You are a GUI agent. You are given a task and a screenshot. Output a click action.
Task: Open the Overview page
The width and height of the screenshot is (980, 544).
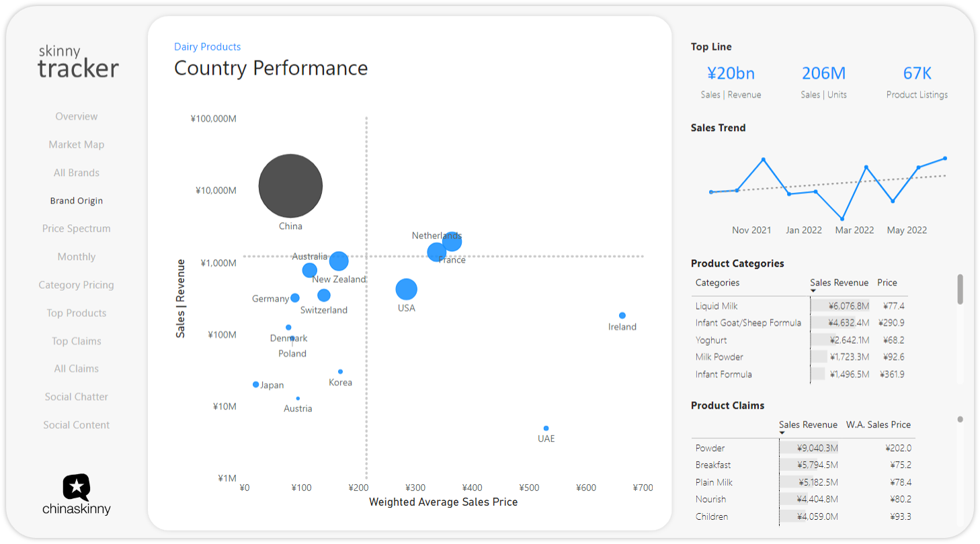click(77, 116)
